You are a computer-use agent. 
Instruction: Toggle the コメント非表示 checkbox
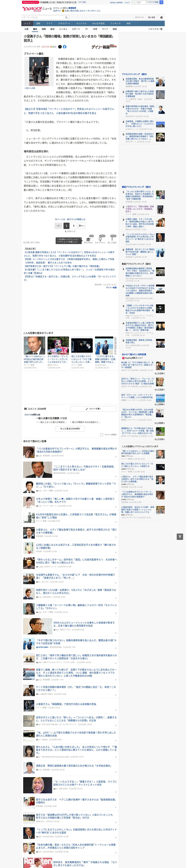click(102, 435)
